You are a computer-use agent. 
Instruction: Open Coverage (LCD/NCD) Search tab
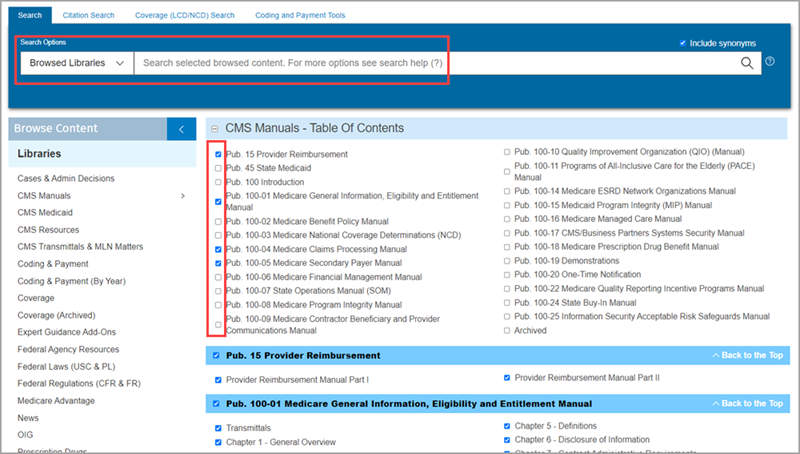(x=185, y=15)
